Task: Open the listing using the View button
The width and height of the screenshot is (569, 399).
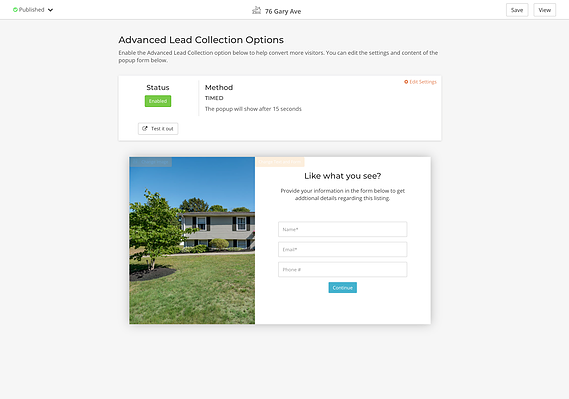Action: point(544,10)
